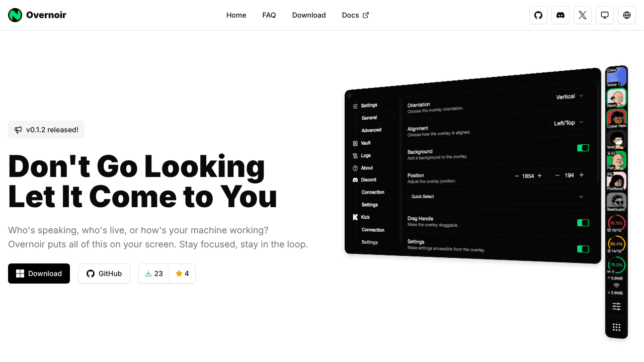644x362 pixels.
Task: Click the 86.4% orange usage gauge
Action: pos(616,244)
